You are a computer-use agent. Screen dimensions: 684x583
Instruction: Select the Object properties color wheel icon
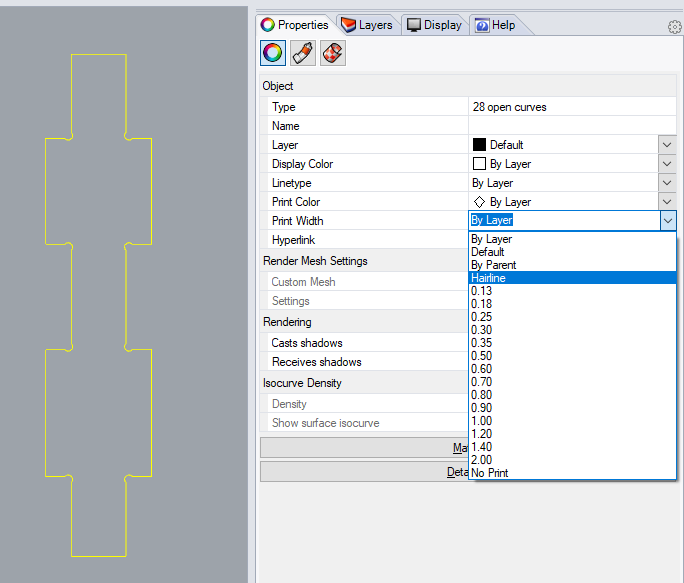pos(273,53)
